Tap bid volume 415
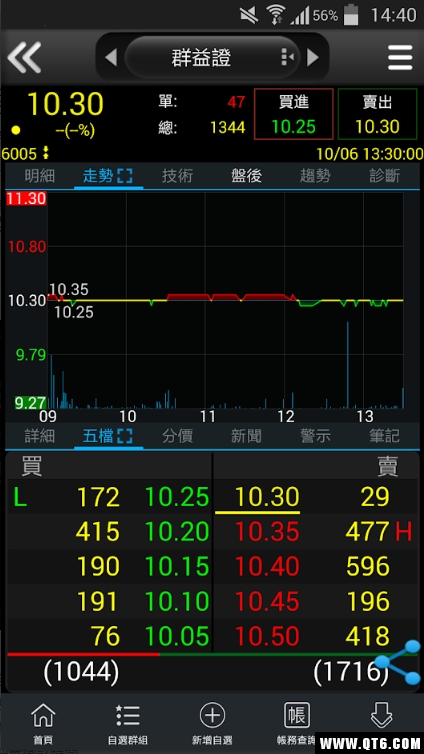The image size is (424, 754). click(98, 532)
